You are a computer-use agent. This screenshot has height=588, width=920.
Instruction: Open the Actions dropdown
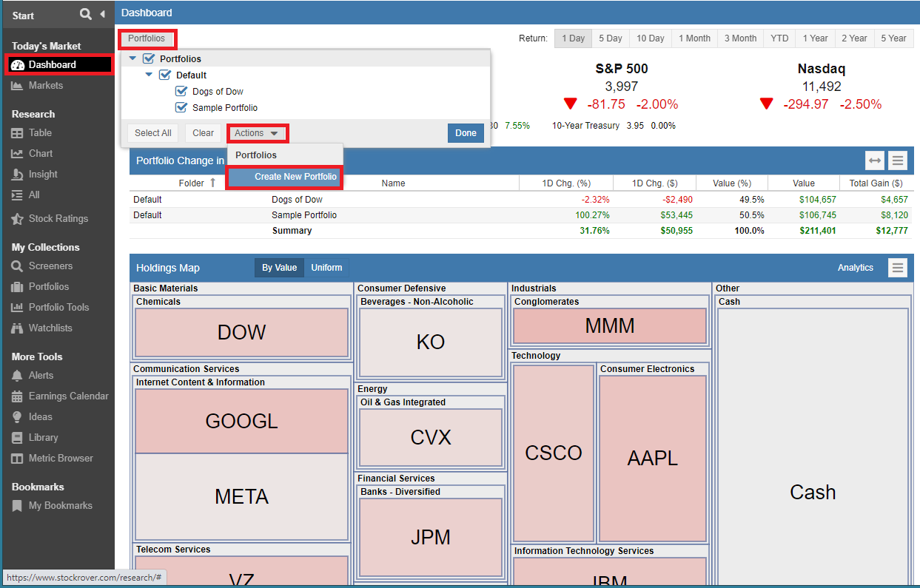pos(257,133)
